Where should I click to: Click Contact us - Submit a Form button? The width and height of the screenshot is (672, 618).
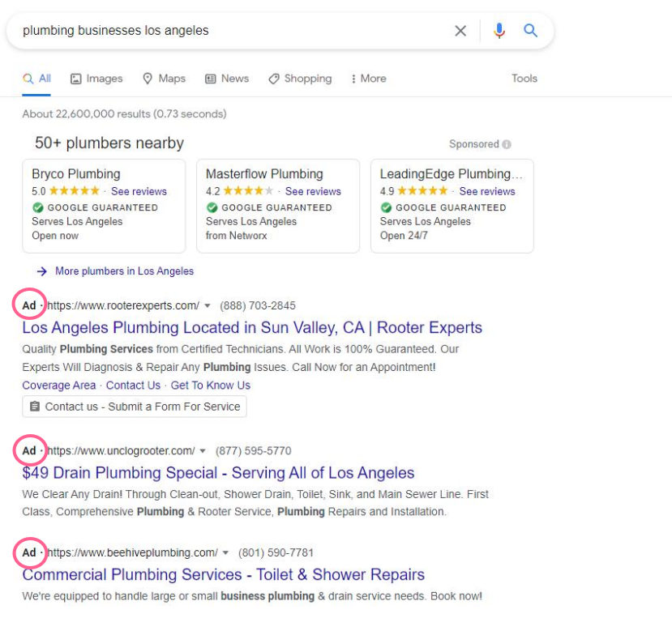pyautogui.click(x=135, y=407)
